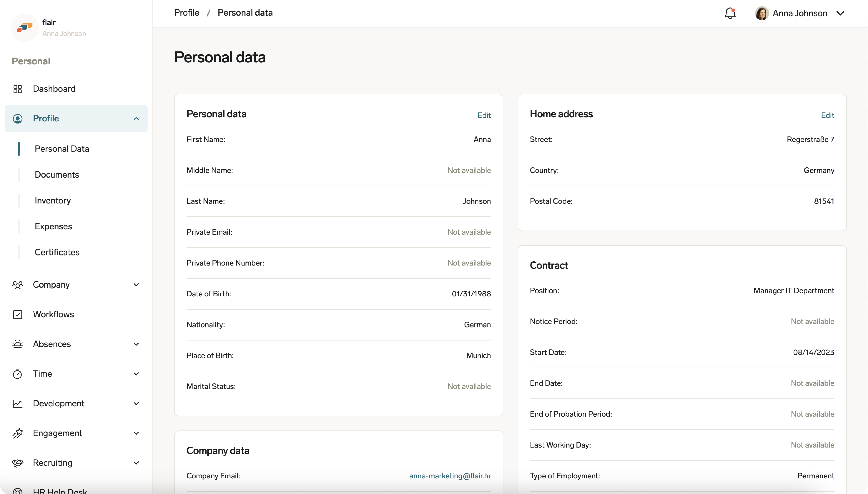Screen dimensions: 868x494
Task: Select the Development chart icon
Action: tap(18, 403)
